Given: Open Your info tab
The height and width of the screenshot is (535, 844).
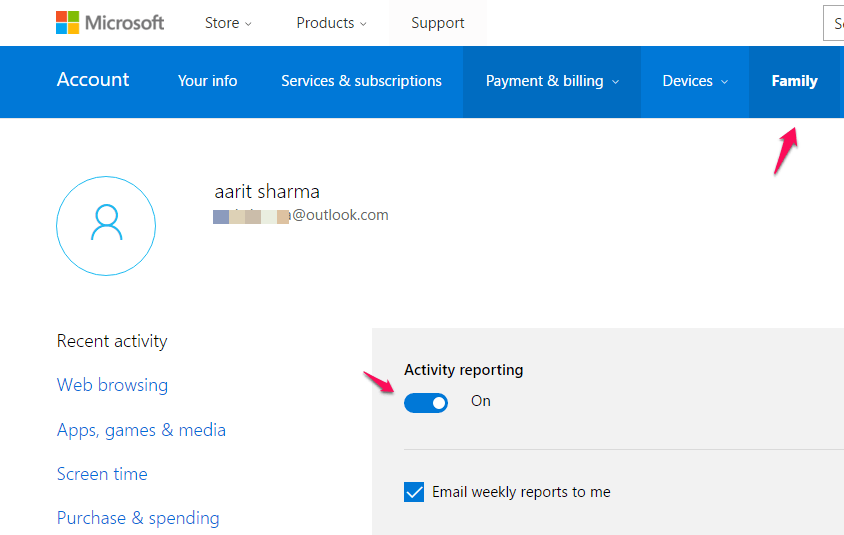Looking at the screenshot, I should [207, 81].
